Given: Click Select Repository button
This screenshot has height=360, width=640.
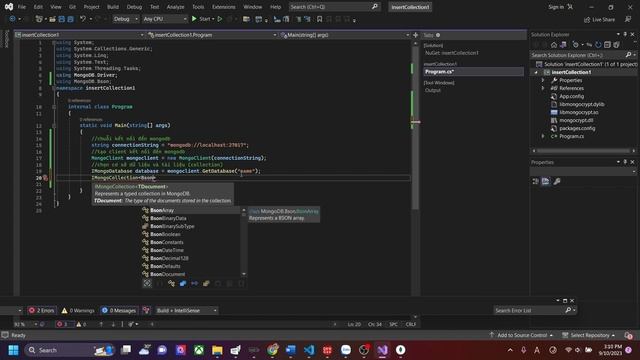Looking at the screenshot, I should [589, 335].
